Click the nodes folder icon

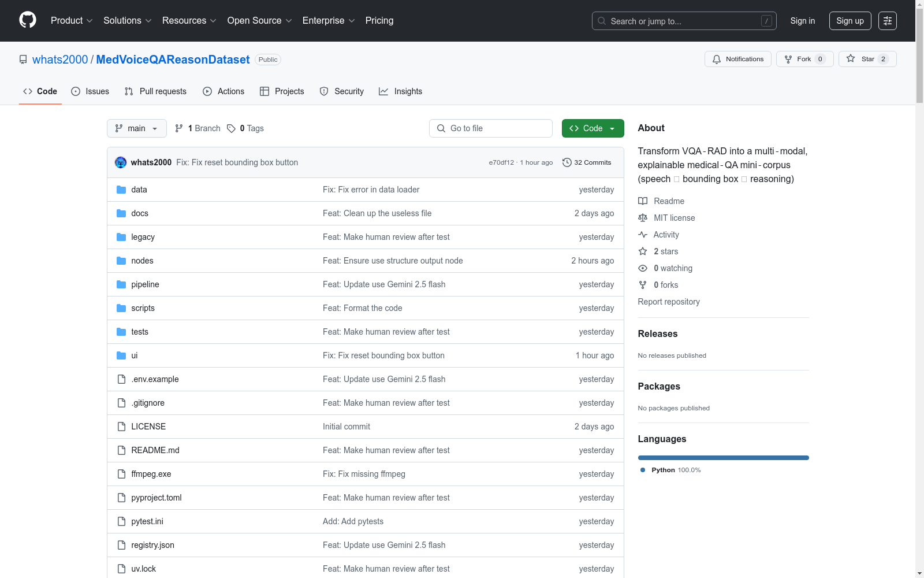click(x=121, y=261)
